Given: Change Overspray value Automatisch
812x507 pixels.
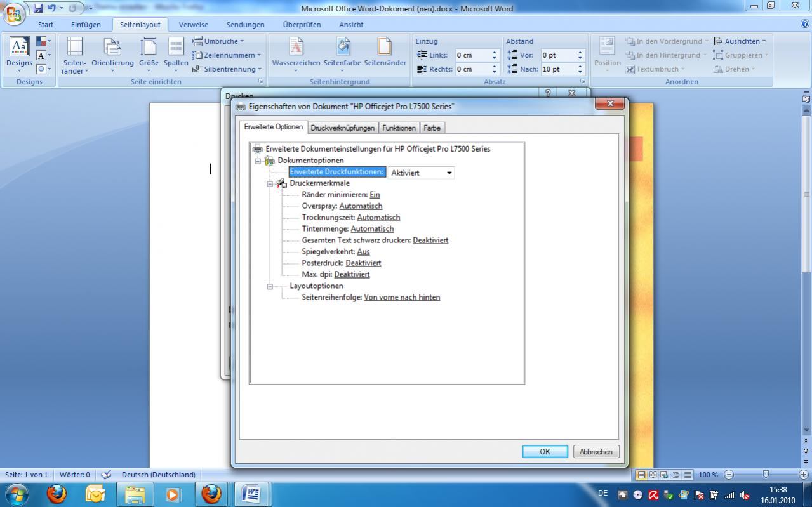Looking at the screenshot, I should click(361, 206).
